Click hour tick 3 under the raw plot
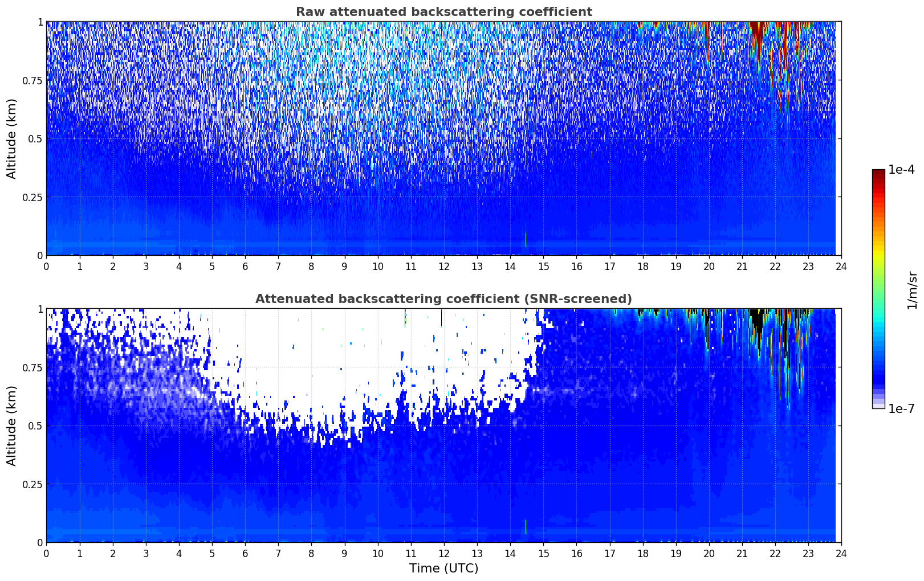 click(x=146, y=266)
